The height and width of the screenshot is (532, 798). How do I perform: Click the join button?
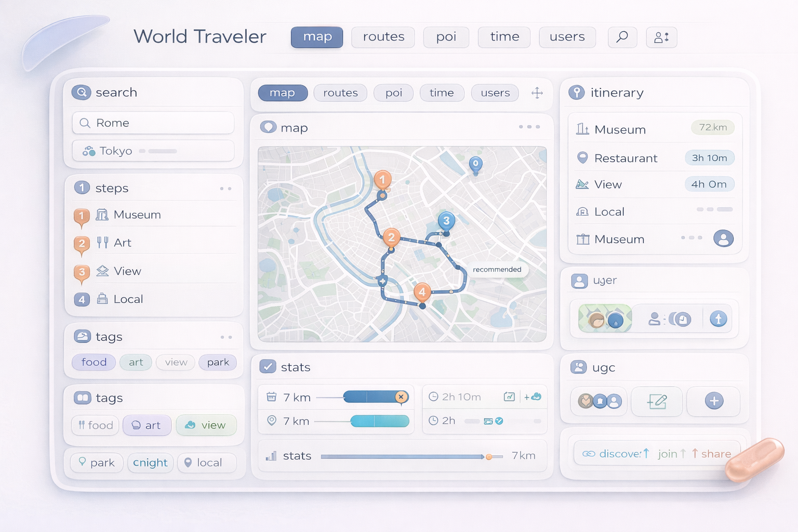(668, 454)
